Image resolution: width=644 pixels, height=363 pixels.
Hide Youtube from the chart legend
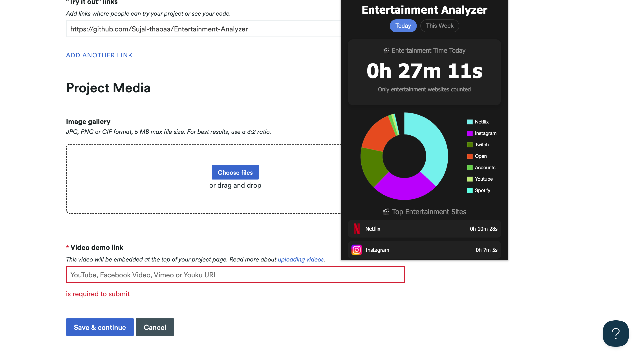coord(483,179)
